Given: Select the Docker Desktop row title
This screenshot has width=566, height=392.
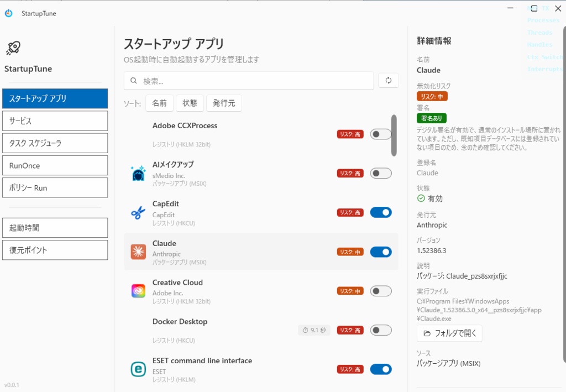Looking at the screenshot, I should [180, 322].
